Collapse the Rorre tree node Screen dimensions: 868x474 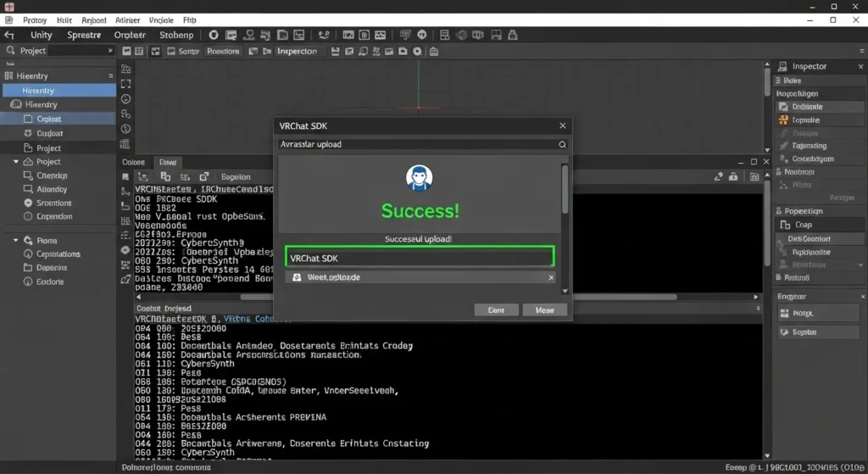click(16, 241)
